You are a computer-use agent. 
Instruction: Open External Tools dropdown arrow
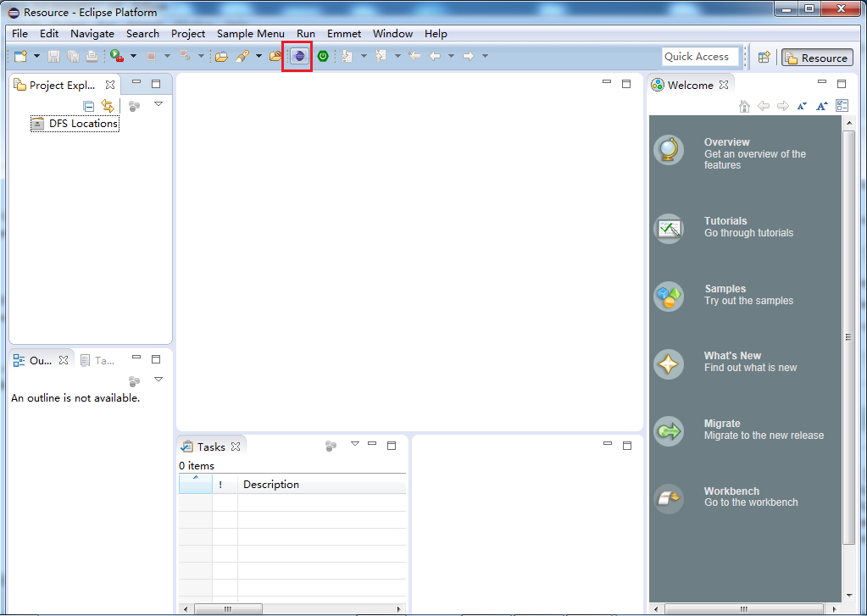pos(133,56)
